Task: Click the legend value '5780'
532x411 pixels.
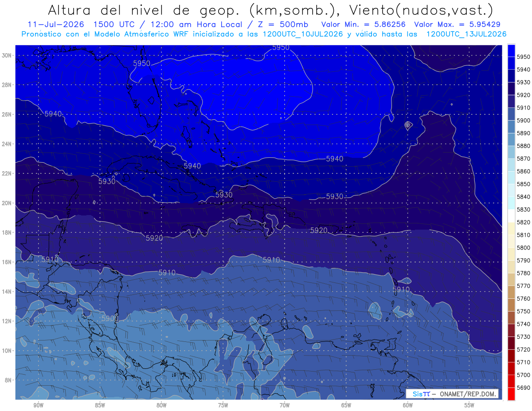Action: pos(523,273)
